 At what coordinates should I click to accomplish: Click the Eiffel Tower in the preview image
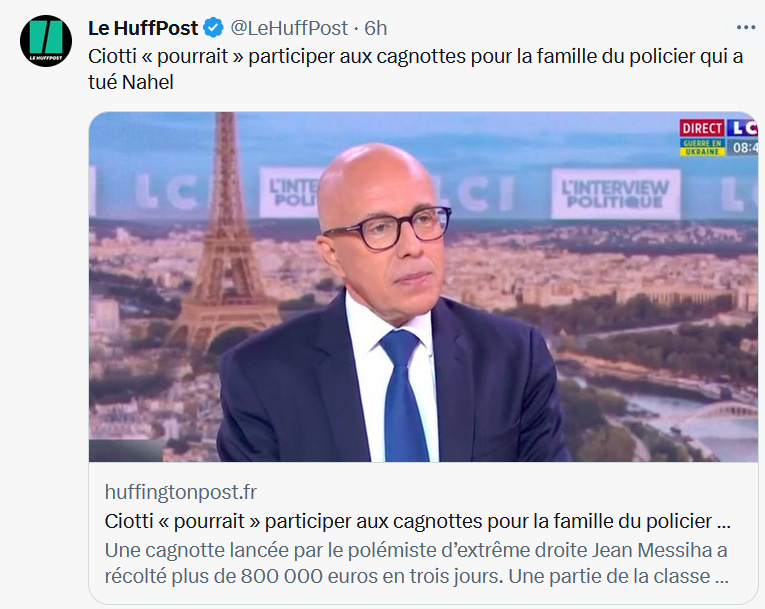225,234
